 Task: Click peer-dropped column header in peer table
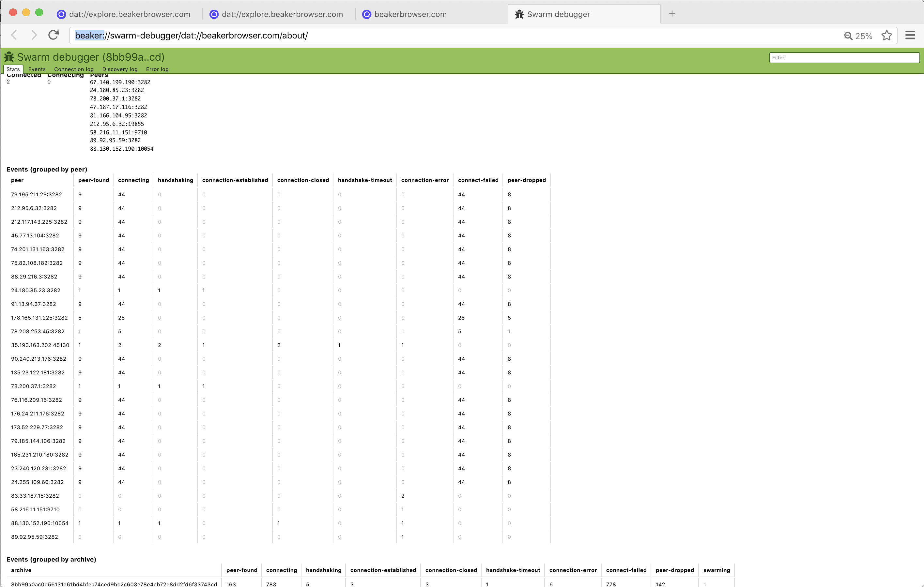click(x=527, y=180)
